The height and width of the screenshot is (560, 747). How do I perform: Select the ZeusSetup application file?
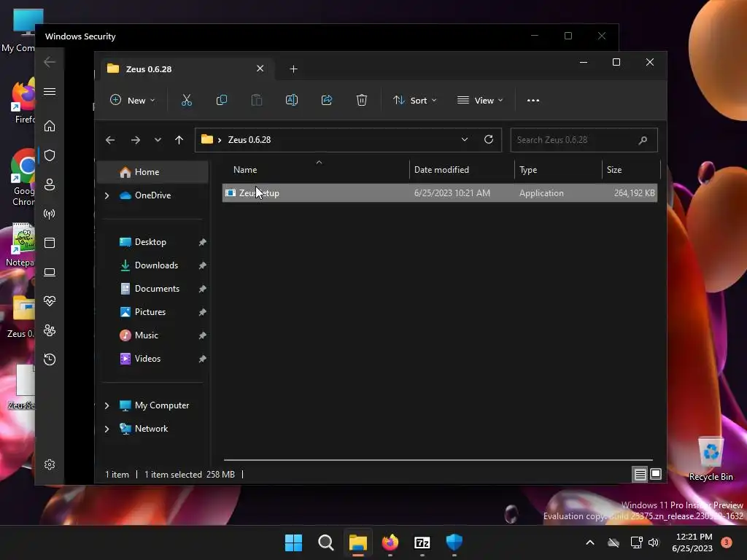pos(440,192)
